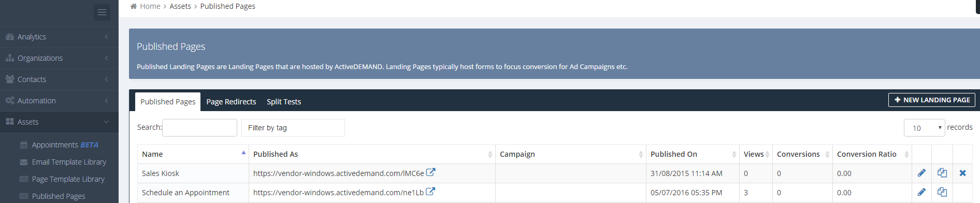Open Sales Kiosk URL external link icon
The image size is (980, 203).
430,172
